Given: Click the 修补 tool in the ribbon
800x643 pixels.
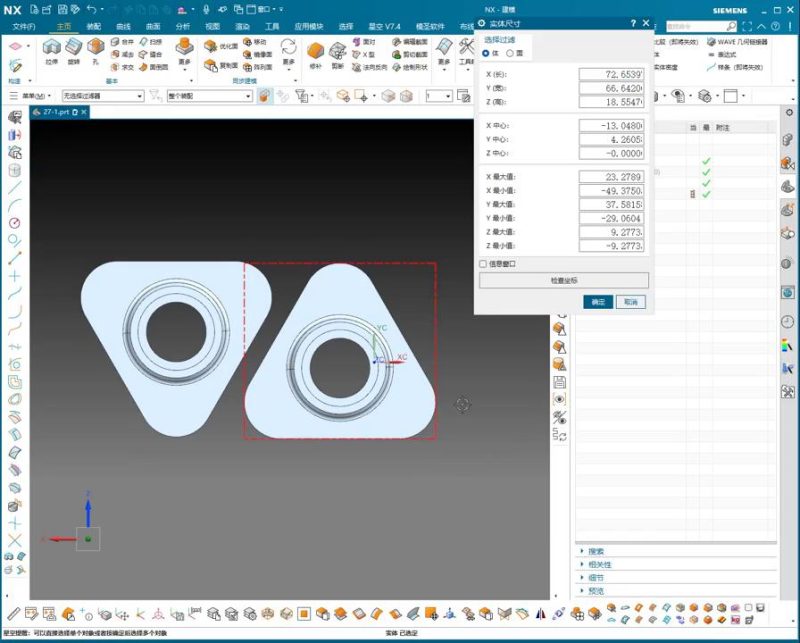Looking at the screenshot, I should [315, 50].
